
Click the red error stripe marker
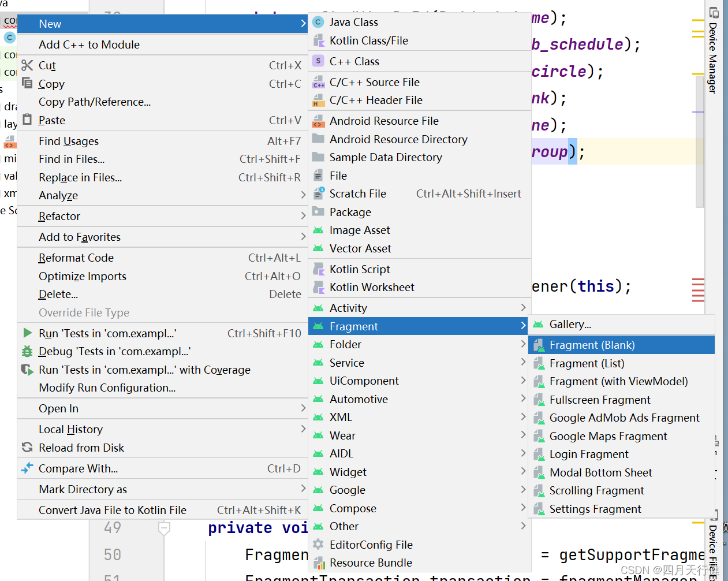698,290
